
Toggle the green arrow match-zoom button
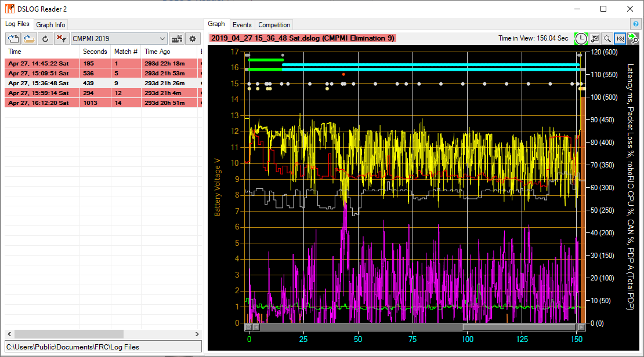(x=632, y=39)
